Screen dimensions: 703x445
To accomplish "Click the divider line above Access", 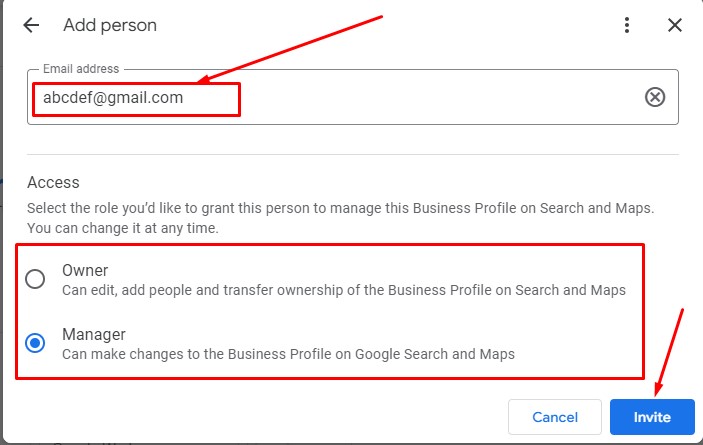I will tap(352, 154).
